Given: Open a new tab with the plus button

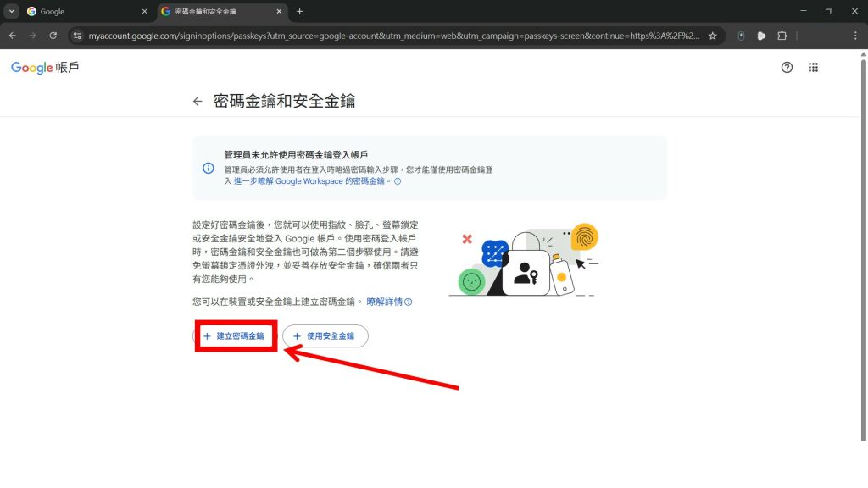Looking at the screenshot, I should pos(299,11).
